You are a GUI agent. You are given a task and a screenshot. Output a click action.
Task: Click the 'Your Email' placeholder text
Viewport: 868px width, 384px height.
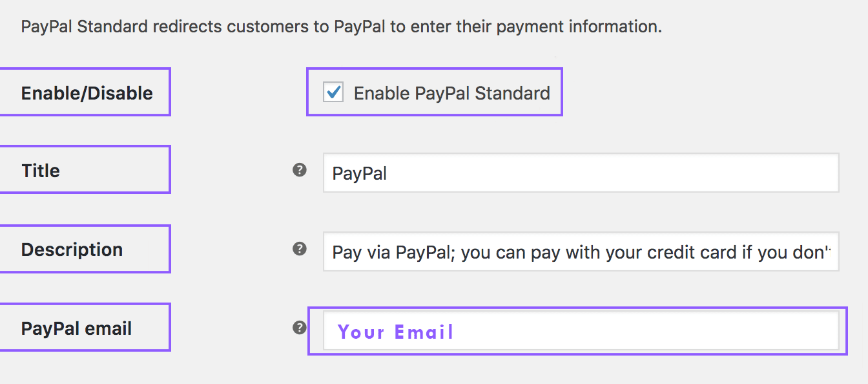(x=395, y=332)
